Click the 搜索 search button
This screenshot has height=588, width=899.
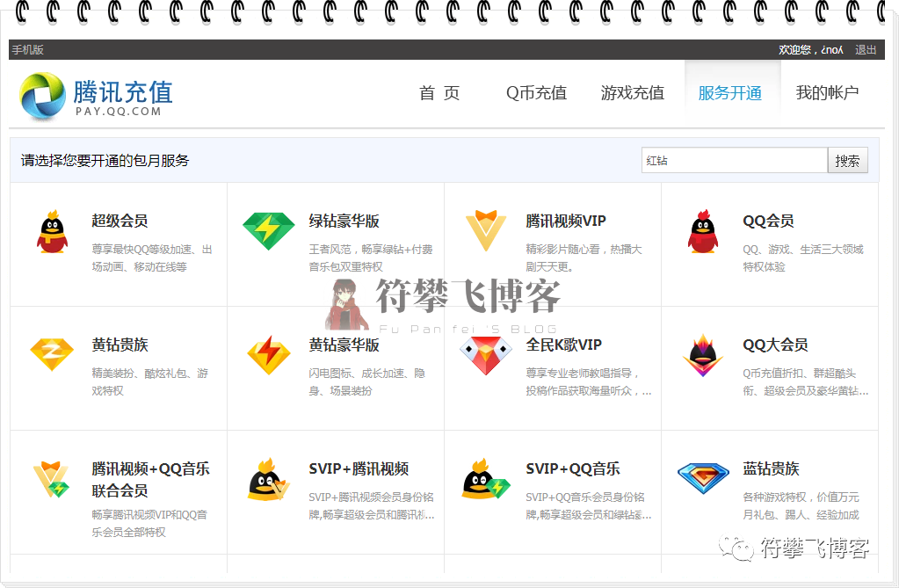coord(847,161)
